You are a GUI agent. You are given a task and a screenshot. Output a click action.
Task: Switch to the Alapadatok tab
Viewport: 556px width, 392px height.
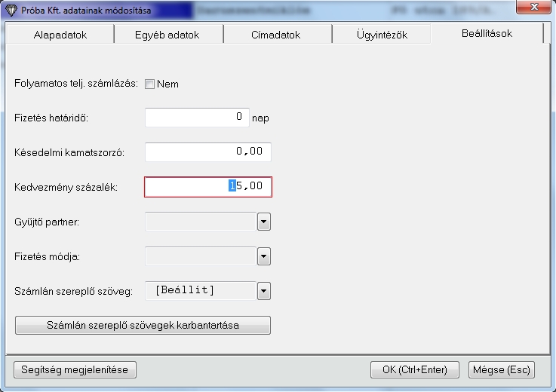(x=60, y=35)
